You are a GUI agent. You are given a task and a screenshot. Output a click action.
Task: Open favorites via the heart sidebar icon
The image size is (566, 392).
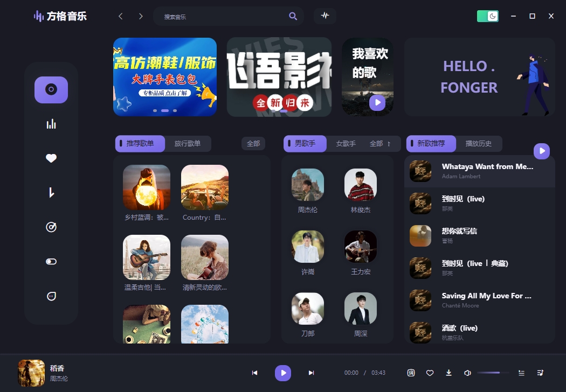coord(51,158)
